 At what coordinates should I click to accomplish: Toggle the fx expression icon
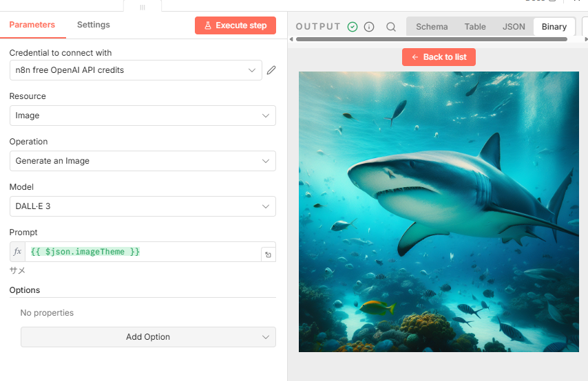17,252
